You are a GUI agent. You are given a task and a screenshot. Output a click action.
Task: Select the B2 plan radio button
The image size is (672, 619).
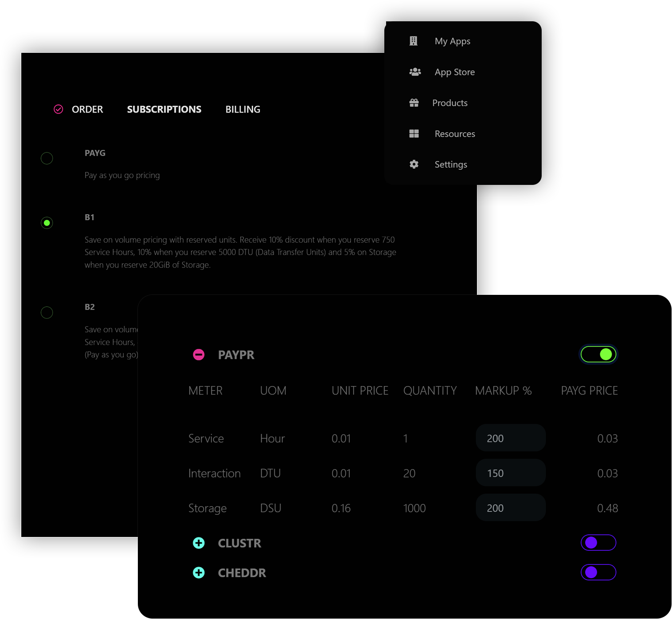(47, 313)
